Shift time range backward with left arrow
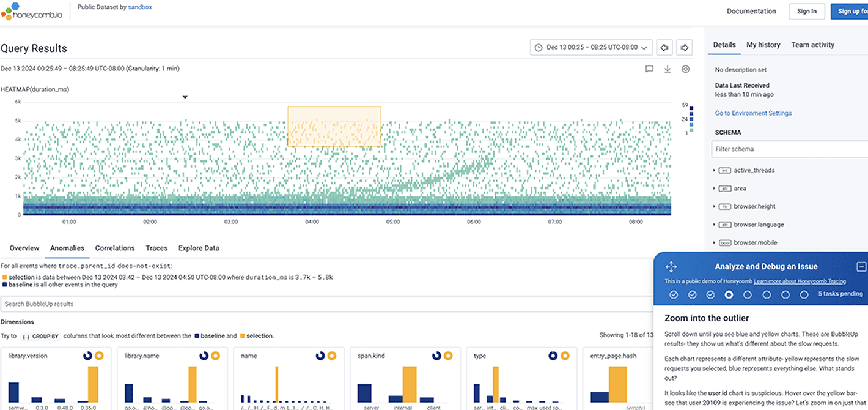 click(664, 47)
